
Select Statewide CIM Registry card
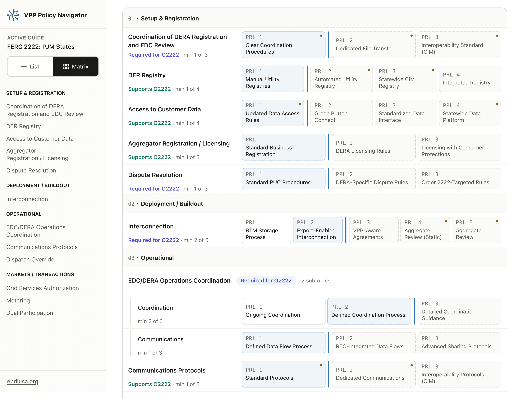pos(406,79)
